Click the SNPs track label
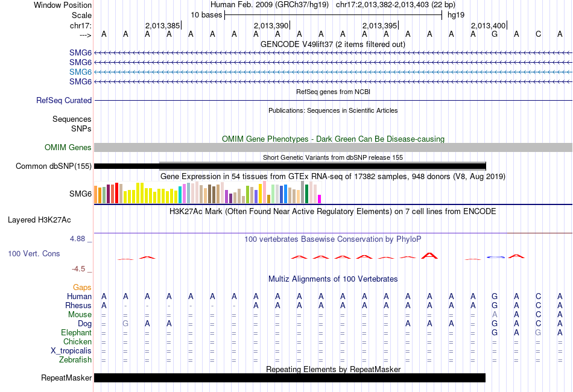Viewport: 573px width, 392px height. pyautogui.click(x=81, y=128)
